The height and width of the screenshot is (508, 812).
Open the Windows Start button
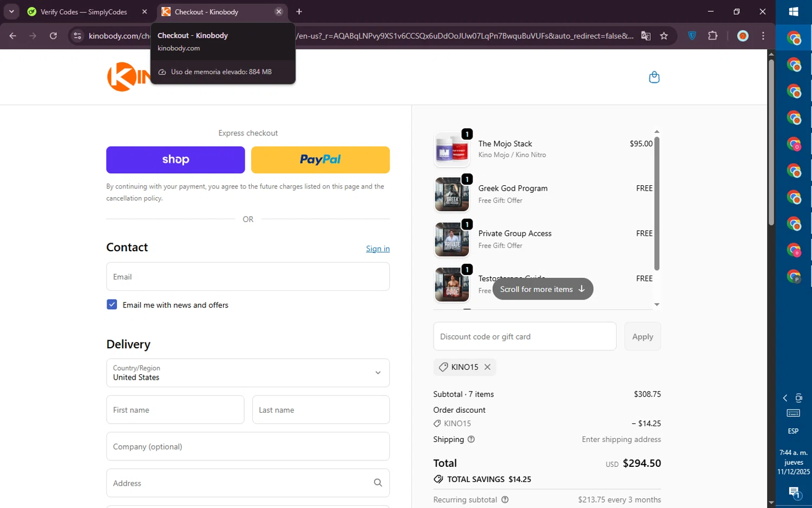(x=794, y=11)
